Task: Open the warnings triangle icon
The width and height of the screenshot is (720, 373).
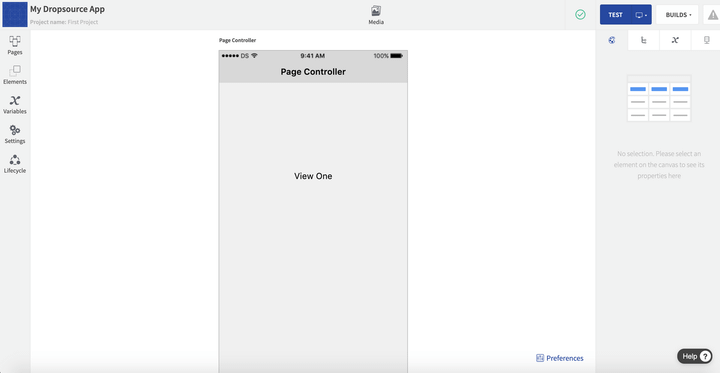Action: (713, 15)
